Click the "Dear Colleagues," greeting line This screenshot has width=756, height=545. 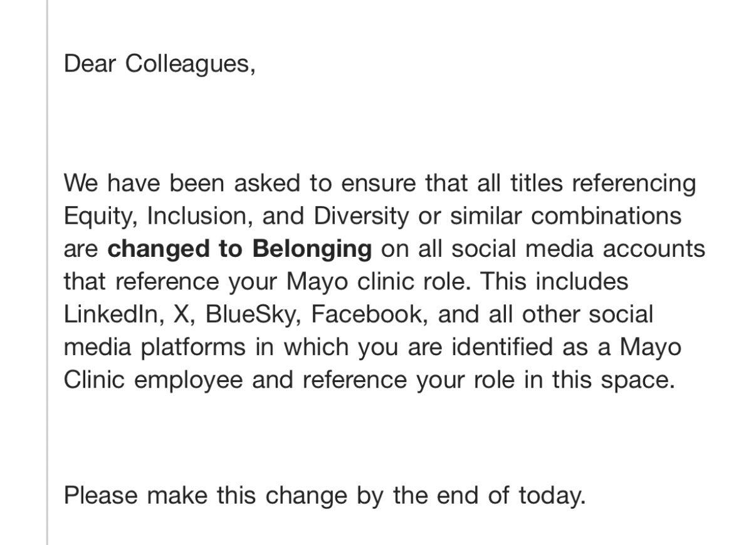pos(159,64)
